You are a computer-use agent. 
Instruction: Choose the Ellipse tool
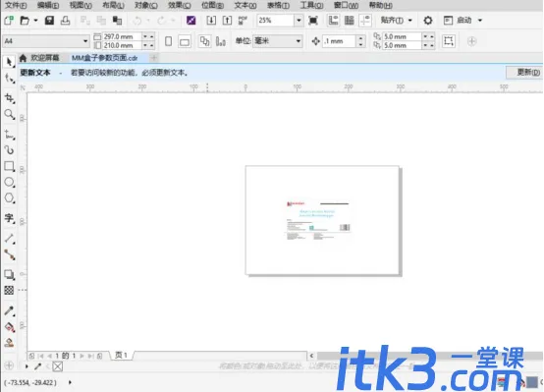point(9,182)
